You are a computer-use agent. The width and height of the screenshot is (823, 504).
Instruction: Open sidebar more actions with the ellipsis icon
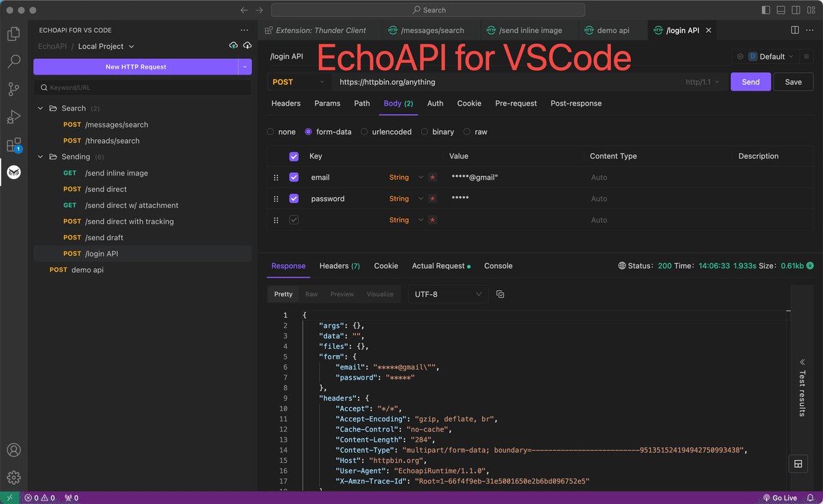(x=244, y=29)
